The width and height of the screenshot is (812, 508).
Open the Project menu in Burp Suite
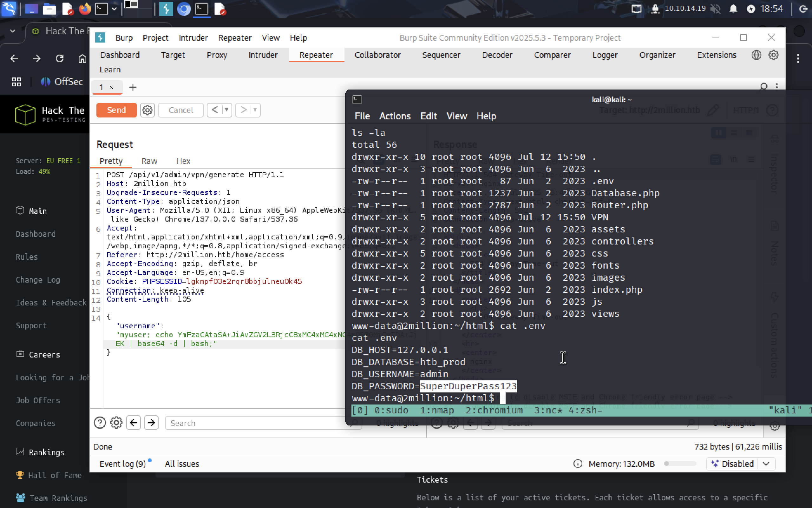(x=155, y=38)
